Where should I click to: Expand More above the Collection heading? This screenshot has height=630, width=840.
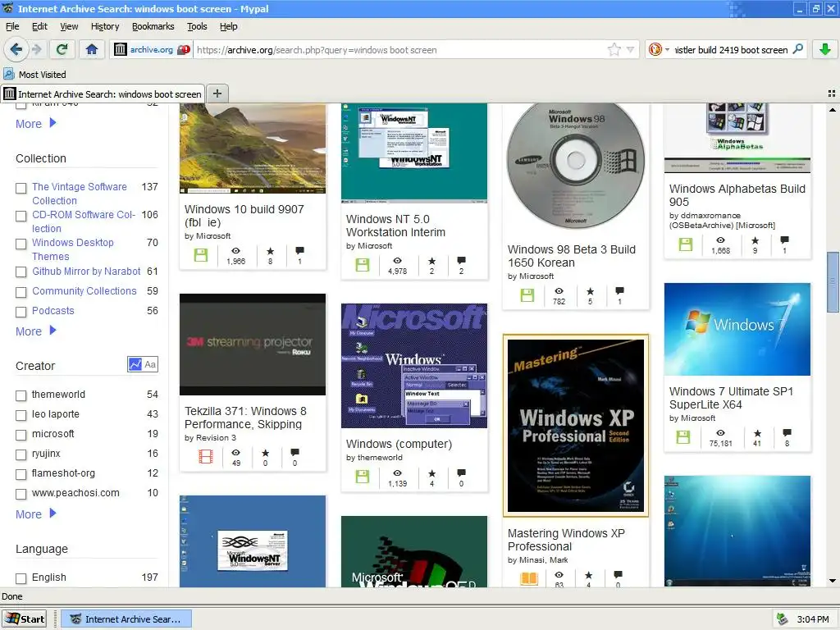(x=36, y=124)
